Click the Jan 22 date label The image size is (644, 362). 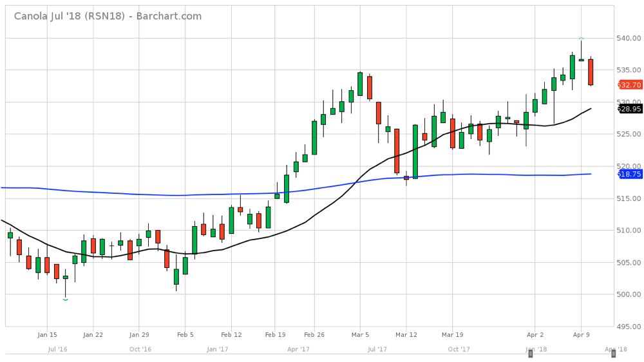93,334
